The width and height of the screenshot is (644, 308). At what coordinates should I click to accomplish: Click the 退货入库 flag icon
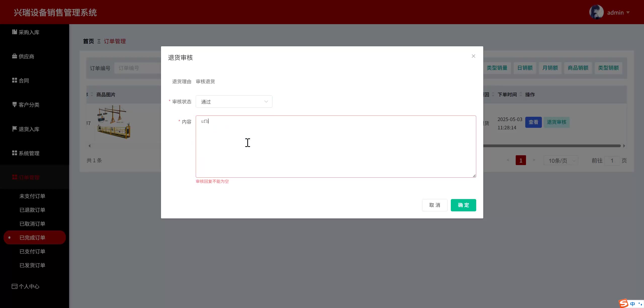coord(14,129)
